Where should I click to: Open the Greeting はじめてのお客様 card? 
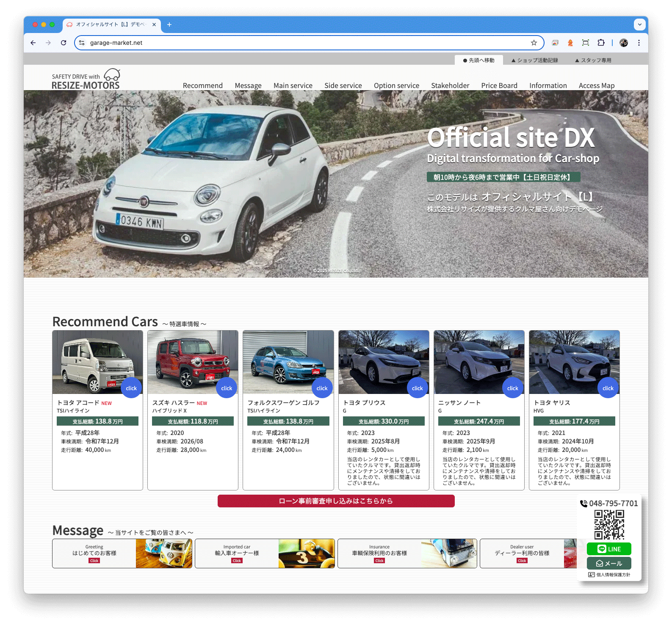[122, 553]
